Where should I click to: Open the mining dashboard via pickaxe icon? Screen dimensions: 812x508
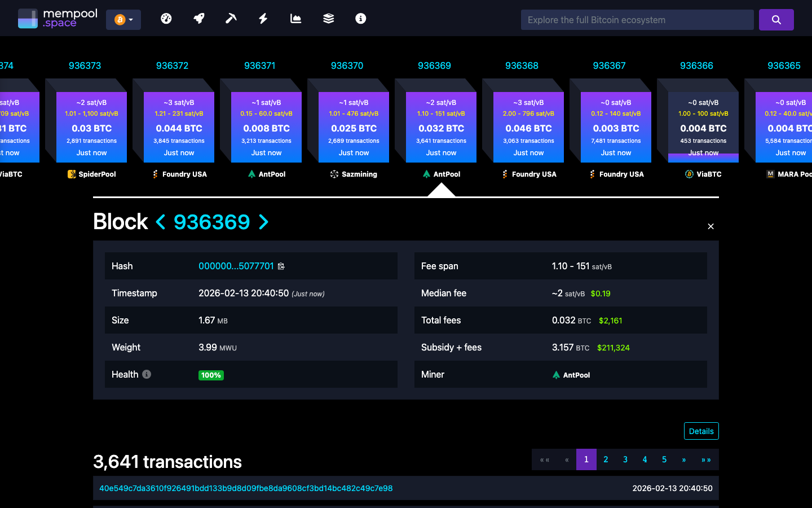(x=231, y=18)
